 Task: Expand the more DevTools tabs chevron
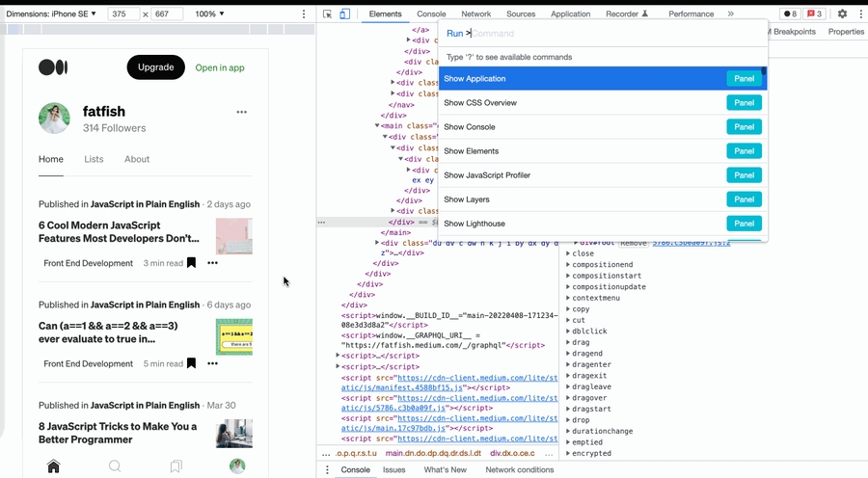point(730,14)
